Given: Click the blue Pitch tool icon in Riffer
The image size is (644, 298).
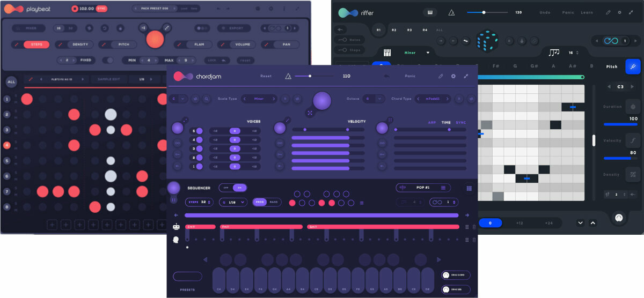Looking at the screenshot, I should click(633, 66).
